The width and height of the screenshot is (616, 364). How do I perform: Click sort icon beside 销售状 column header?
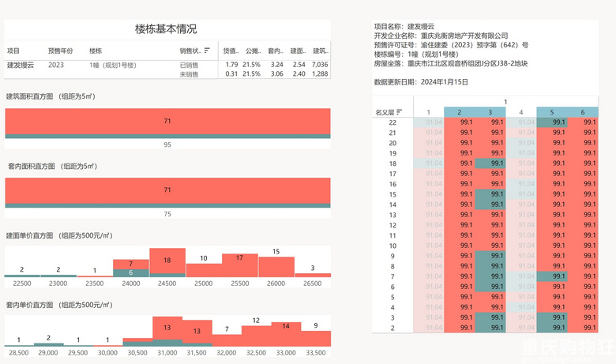coord(207,51)
